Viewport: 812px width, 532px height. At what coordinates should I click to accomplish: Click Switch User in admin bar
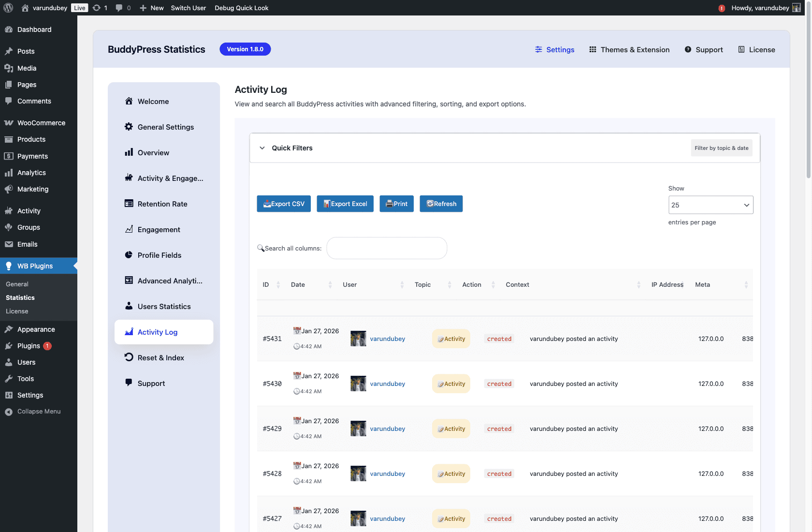(188, 8)
